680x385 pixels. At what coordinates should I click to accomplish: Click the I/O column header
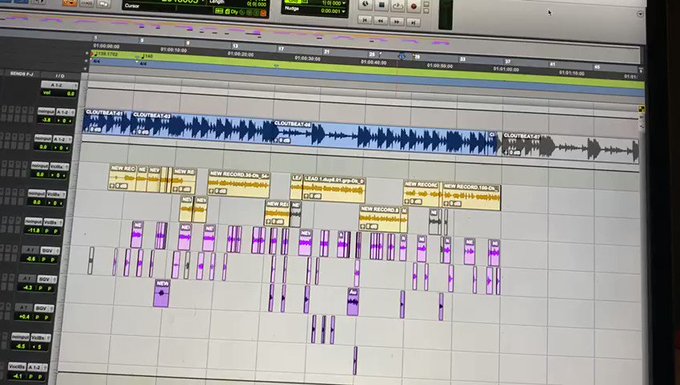click(60, 76)
